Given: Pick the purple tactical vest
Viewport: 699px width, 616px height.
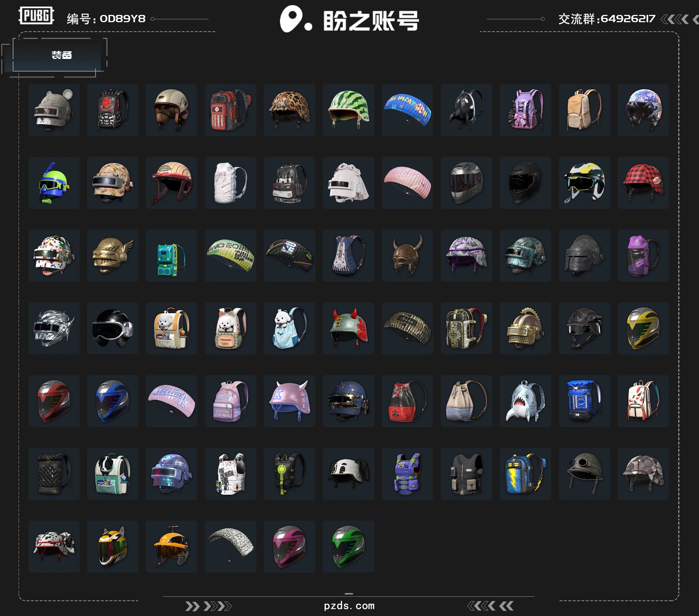Looking at the screenshot, I should 407,474.
